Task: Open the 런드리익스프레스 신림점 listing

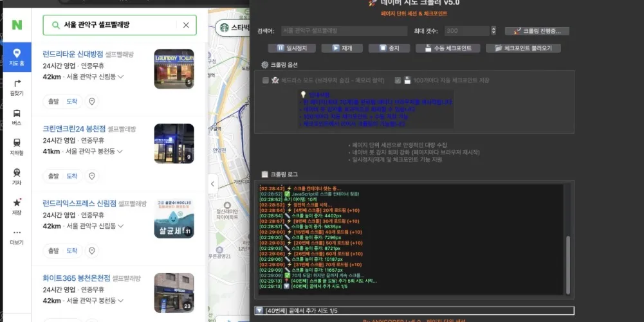Action: point(79,204)
